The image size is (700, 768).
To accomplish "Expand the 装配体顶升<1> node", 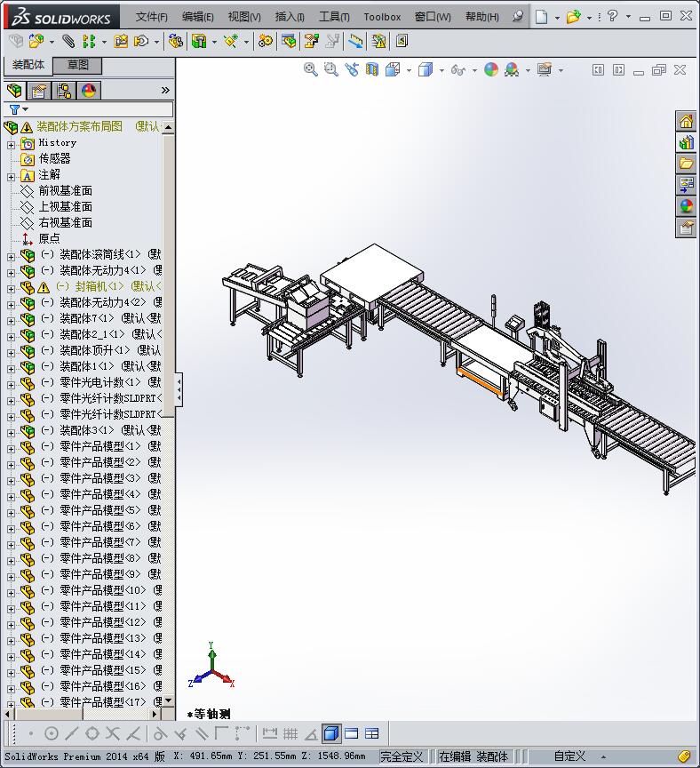I will 11,353.
